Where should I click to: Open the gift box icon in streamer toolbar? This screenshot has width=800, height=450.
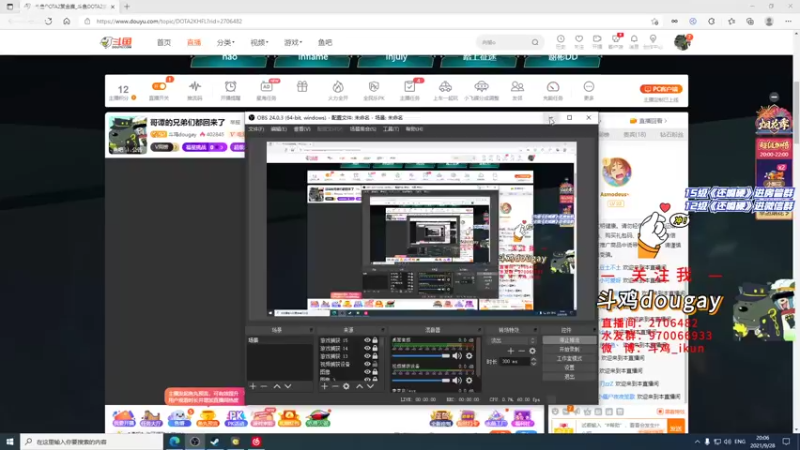point(302,87)
